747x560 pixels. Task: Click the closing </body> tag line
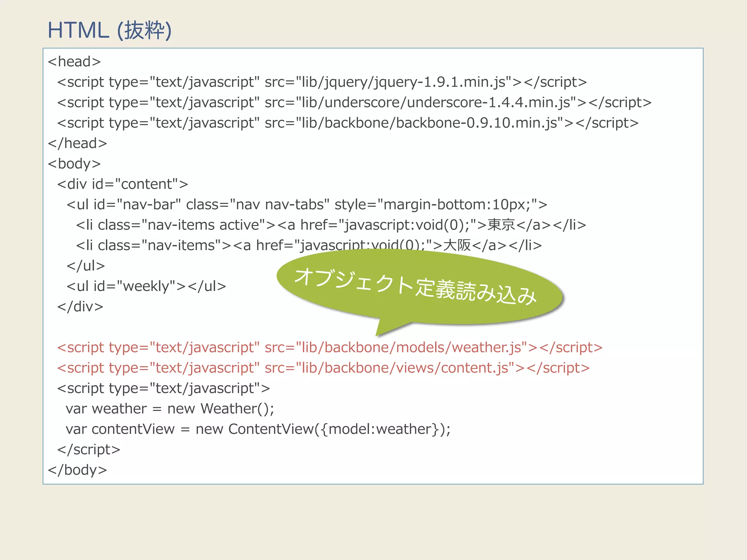(77, 470)
